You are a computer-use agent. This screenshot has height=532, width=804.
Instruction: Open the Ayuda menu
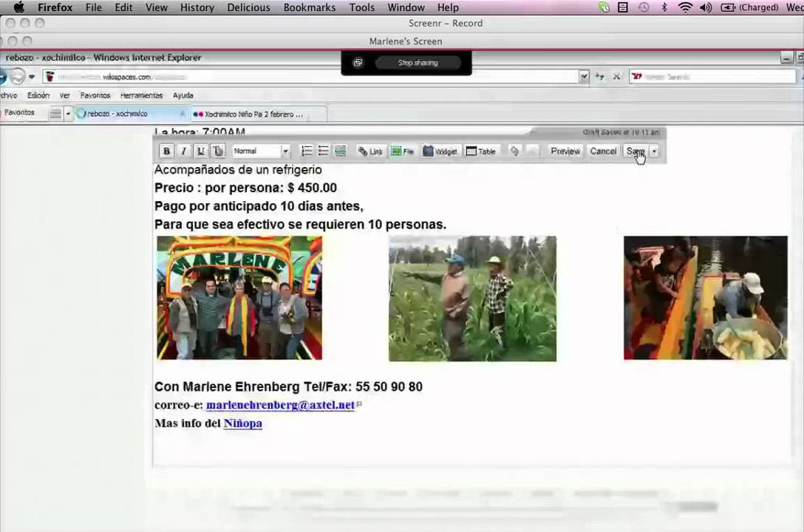tap(183, 95)
